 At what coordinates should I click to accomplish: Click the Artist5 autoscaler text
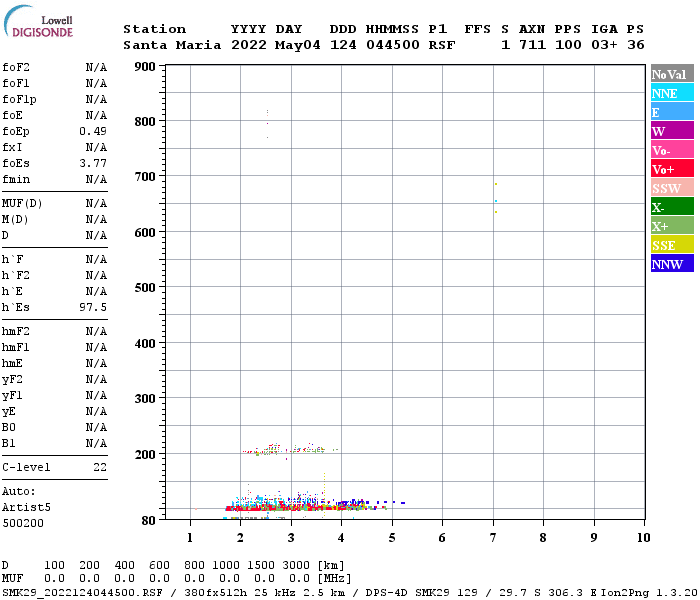pyautogui.click(x=26, y=508)
